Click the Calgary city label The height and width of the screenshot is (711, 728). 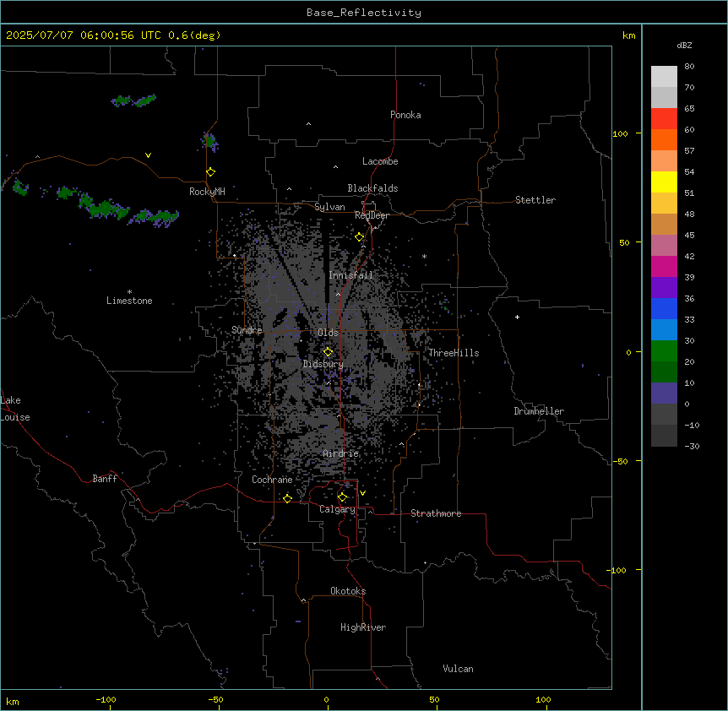click(x=338, y=509)
